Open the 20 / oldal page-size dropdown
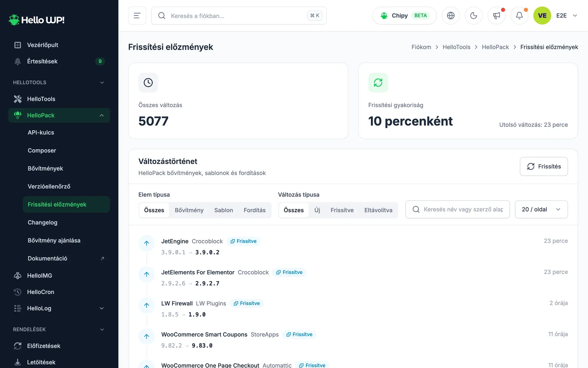Screen dimensions: 588x368 click(x=541, y=209)
